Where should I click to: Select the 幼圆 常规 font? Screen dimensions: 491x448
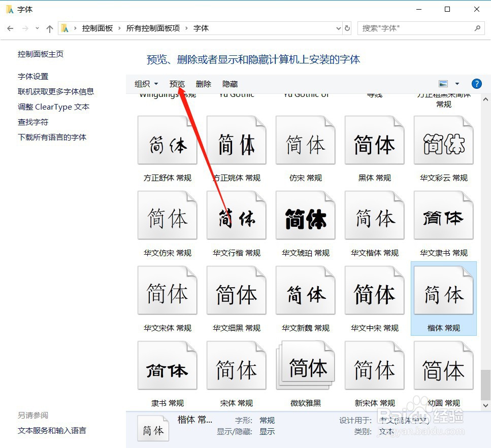[443, 365]
